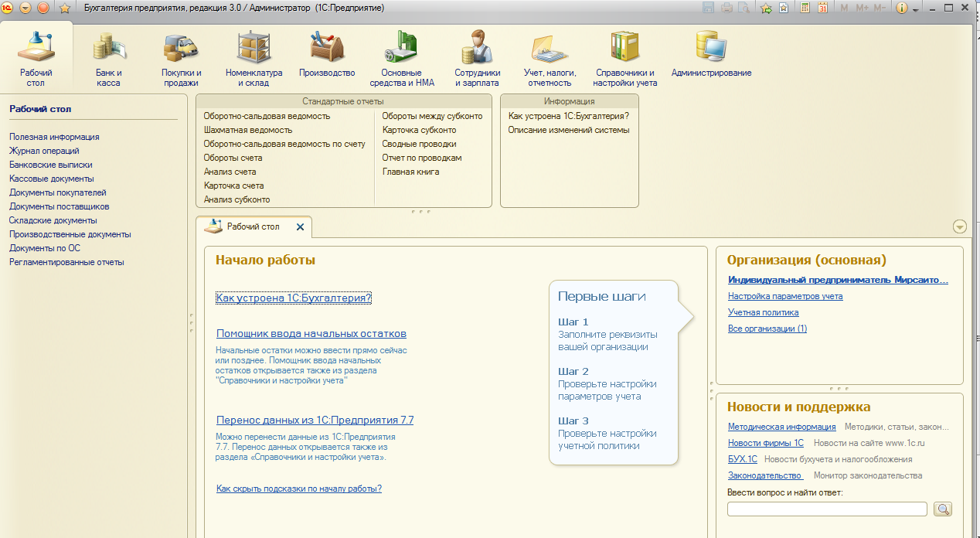
Task: Open Складские документы in sidebar
Action: pos(53,220)
